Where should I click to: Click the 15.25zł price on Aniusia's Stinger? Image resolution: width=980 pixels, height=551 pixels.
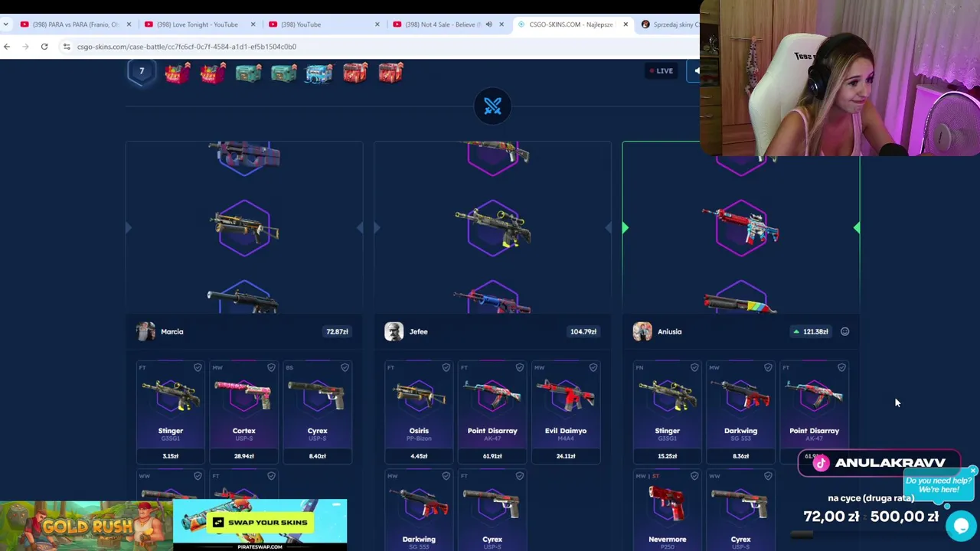coord(667,456)
